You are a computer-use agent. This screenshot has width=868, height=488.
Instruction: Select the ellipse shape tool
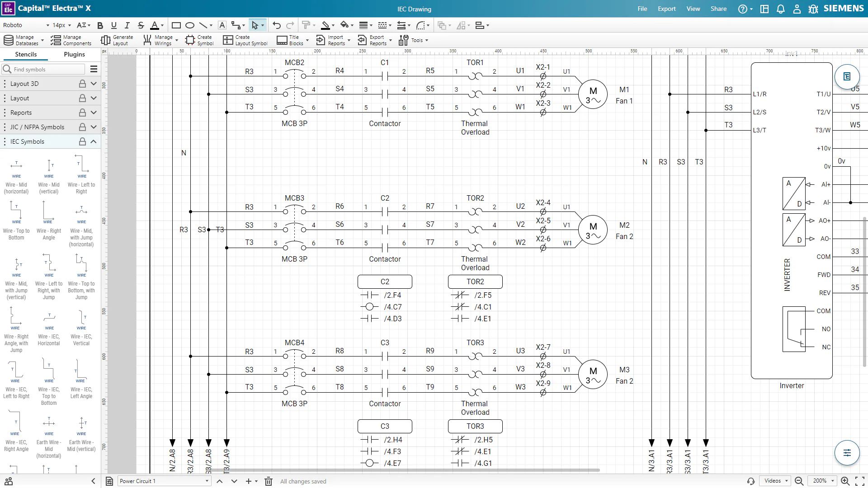(190, 26)
